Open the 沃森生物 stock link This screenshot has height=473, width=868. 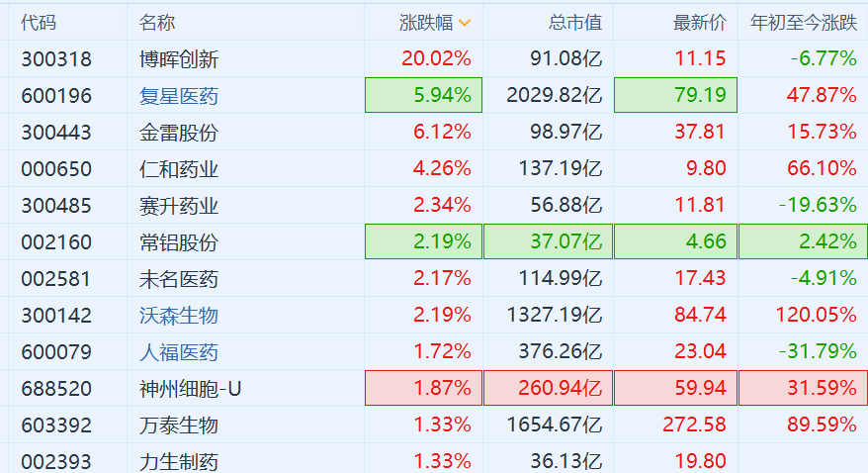coord(179,316)
